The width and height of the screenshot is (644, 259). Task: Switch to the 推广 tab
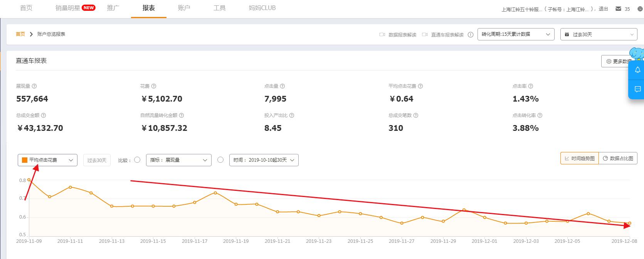tap(113, 8)
